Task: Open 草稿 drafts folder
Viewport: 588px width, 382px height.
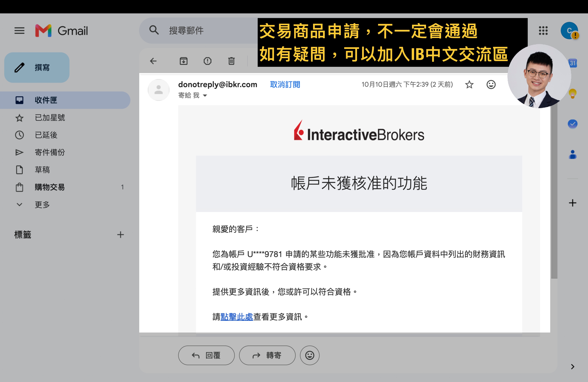Action: pyautogui.click(x=65, y=170)
